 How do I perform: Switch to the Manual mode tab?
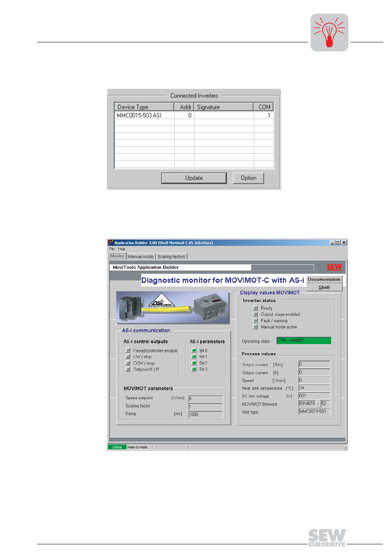[x=141, y=257]
